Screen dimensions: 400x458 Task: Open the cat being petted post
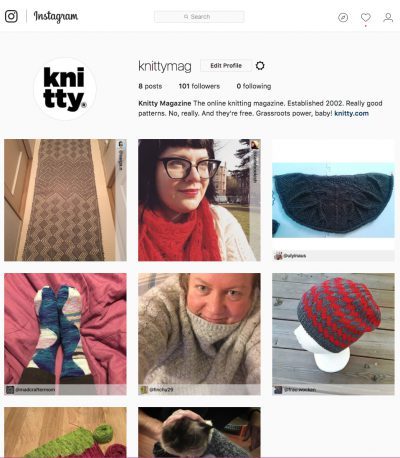[199, 432]
